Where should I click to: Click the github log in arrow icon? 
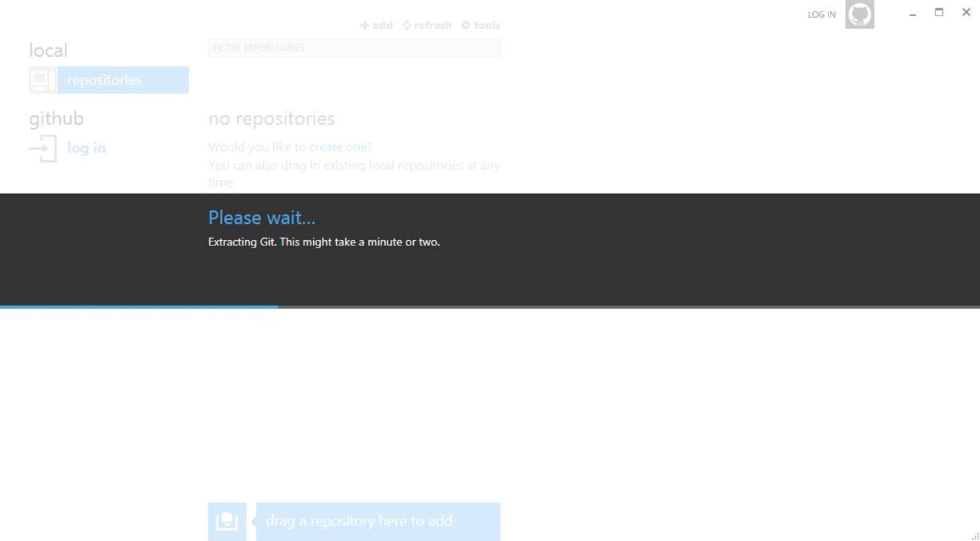point(43,148)
